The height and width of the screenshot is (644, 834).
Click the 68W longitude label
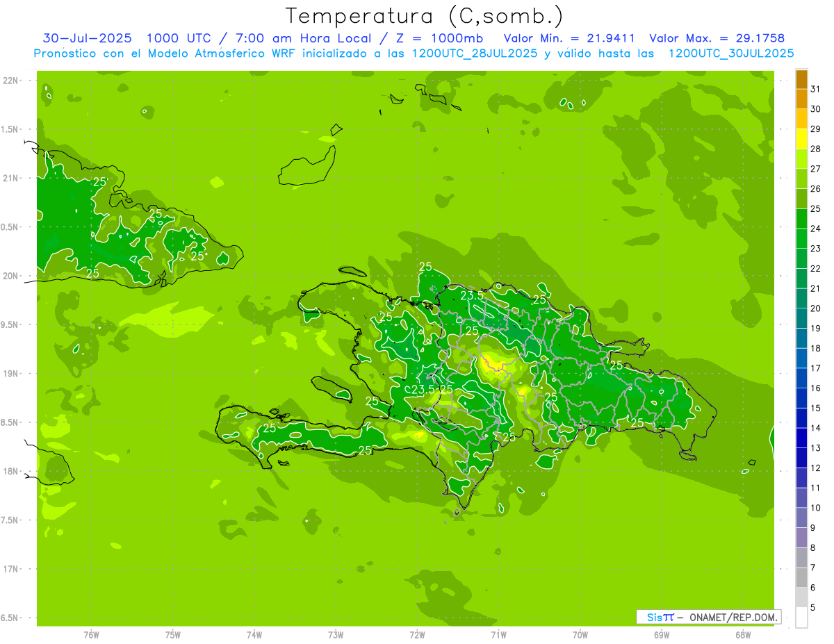coord(743,634)
